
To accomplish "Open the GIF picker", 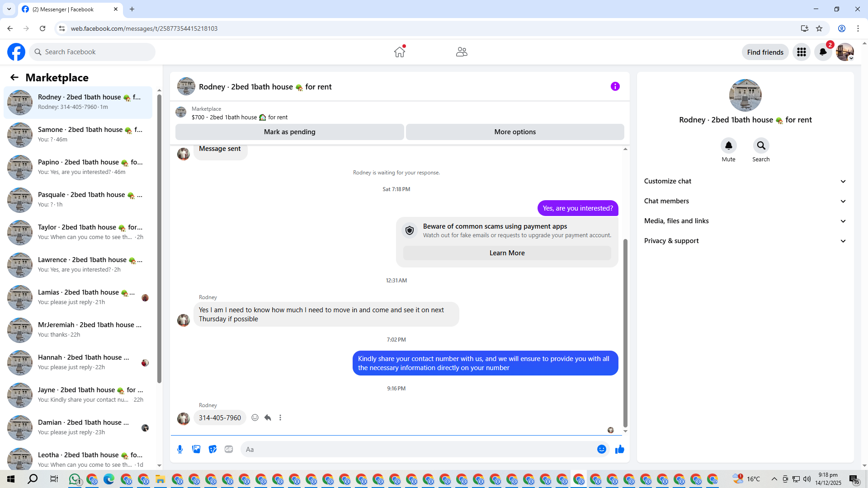I will 229,449.
